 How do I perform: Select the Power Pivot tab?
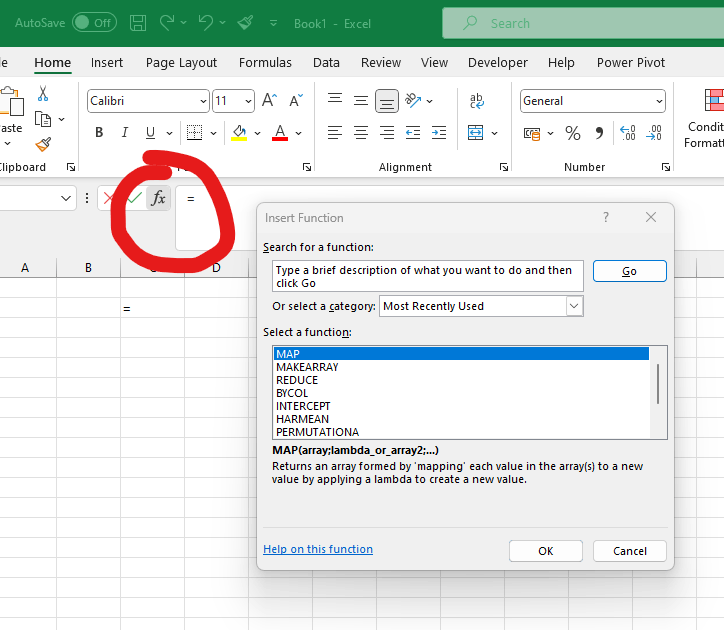click(631, 62)
